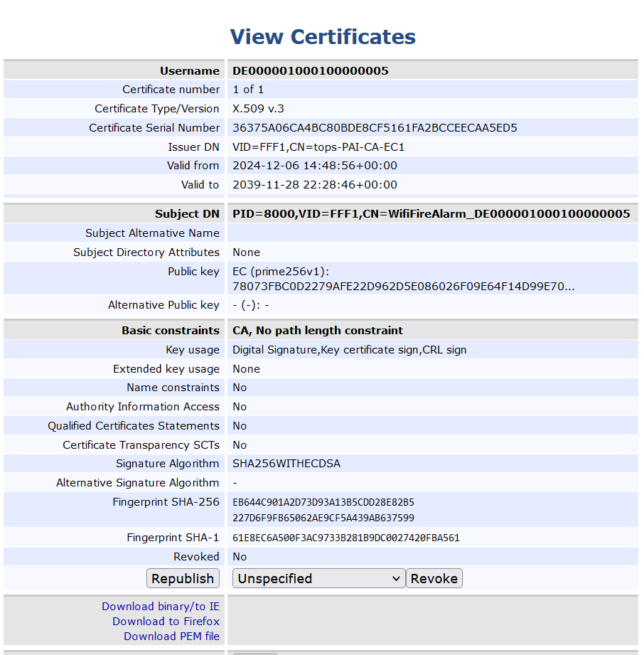
Task: Click the View Certificates page heading
Action: coord(323,37)
